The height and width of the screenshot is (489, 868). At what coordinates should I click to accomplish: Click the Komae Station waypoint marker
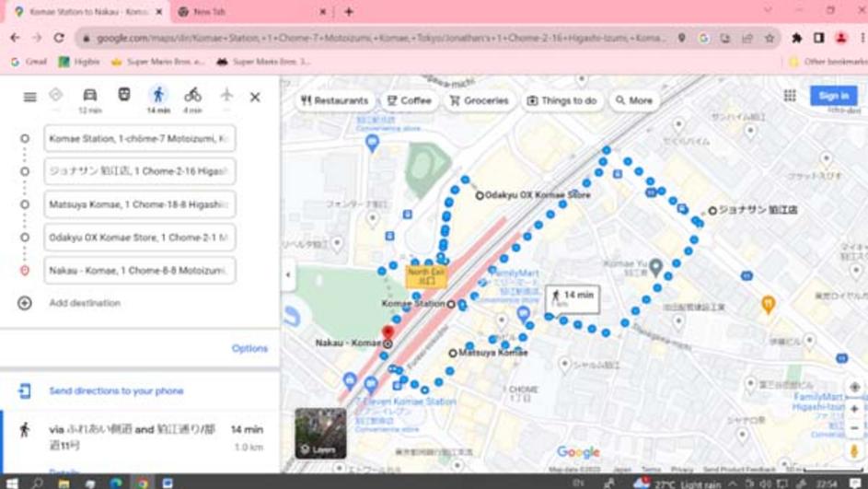pos(451,304)
